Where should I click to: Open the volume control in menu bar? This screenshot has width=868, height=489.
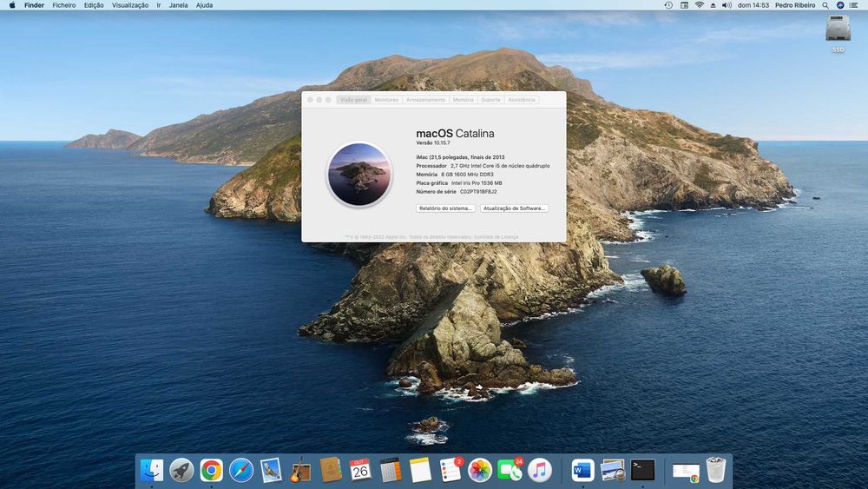(726, 5)
